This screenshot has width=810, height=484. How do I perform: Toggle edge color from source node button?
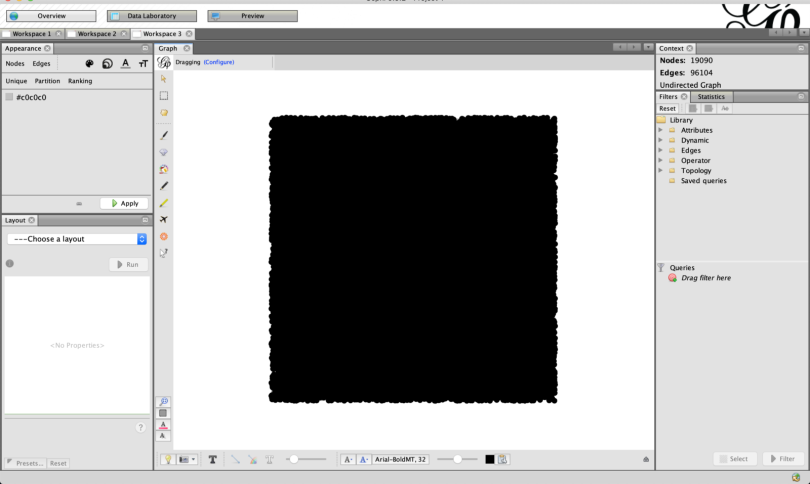[253, 459]
